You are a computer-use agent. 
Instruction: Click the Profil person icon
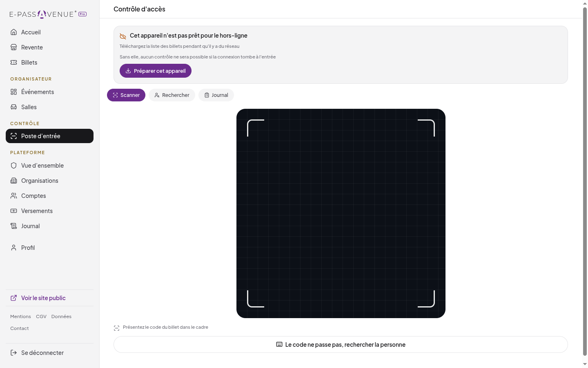(14, 248)
